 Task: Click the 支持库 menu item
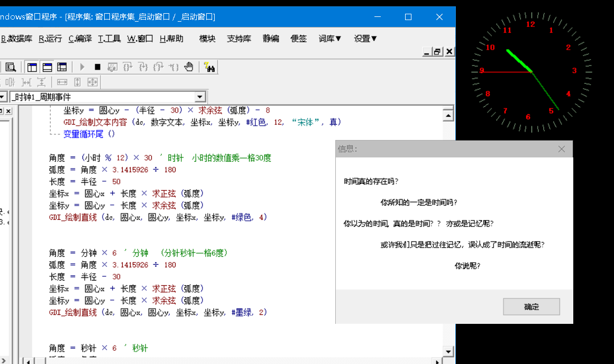click(239, 39)
